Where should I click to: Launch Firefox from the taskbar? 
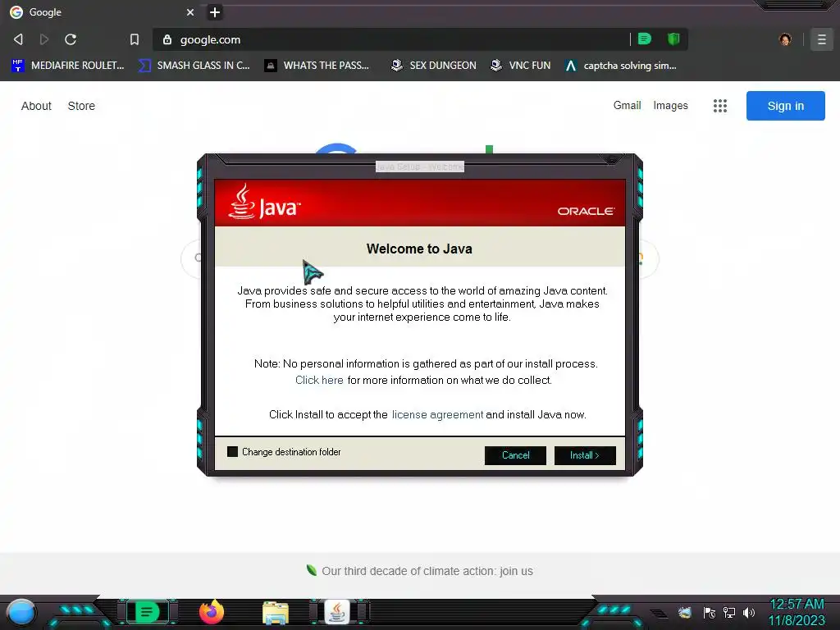[212, 612]
